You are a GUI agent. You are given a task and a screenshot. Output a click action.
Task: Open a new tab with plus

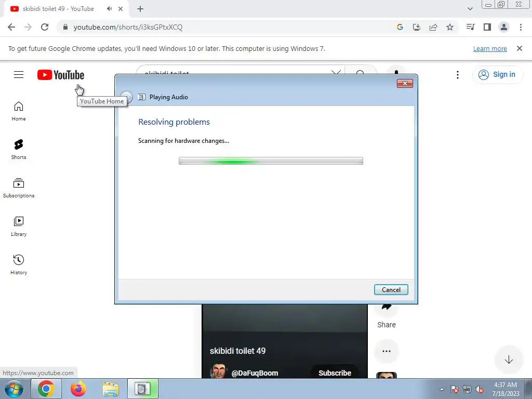[140, 9]
